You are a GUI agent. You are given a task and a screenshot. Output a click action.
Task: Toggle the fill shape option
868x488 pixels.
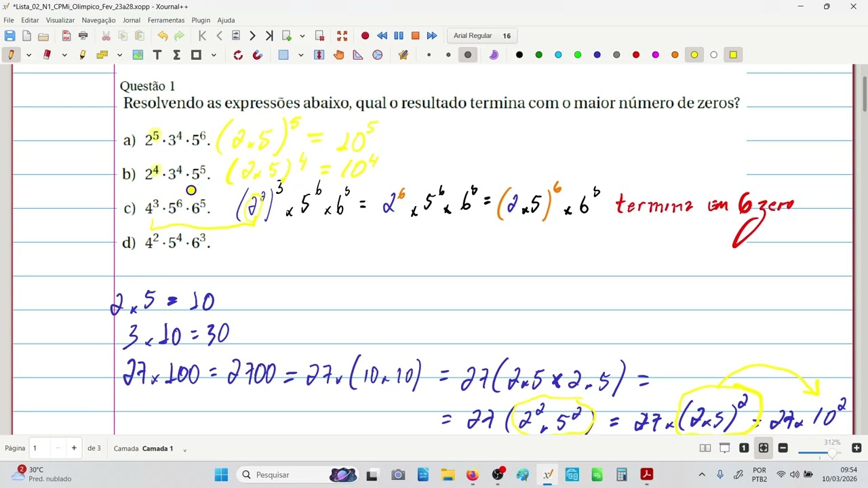pyautogui.click(x=494, y=55)
